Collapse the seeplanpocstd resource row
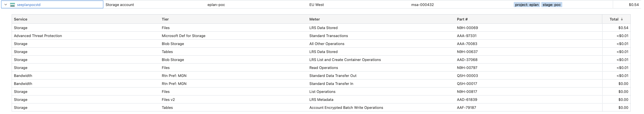 point(5,5)
